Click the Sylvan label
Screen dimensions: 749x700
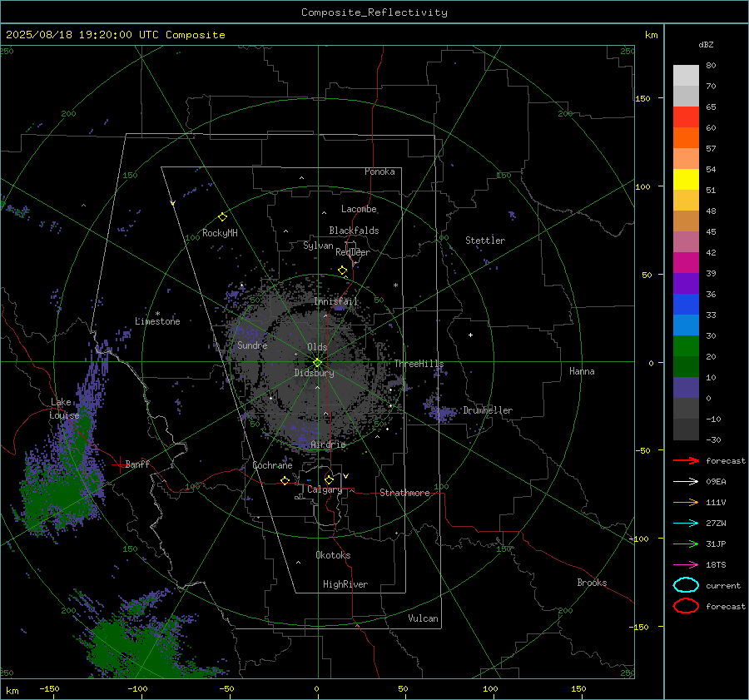[x=318, y=246]
